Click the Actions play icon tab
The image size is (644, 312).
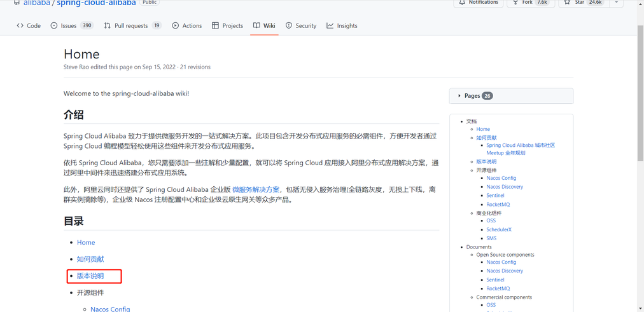click(176, 25)
